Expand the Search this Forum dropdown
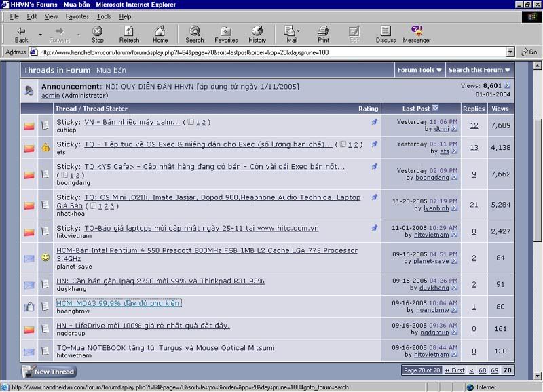 coord(479,70)
